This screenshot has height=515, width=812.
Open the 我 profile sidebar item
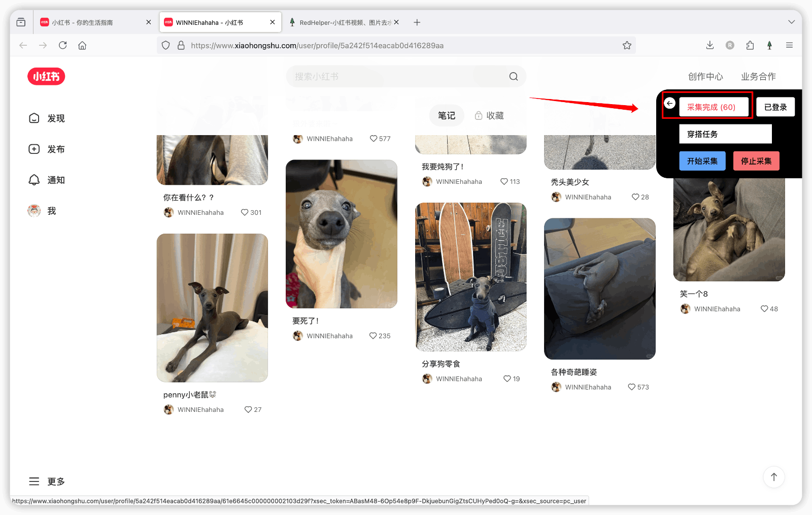(42, 211)
